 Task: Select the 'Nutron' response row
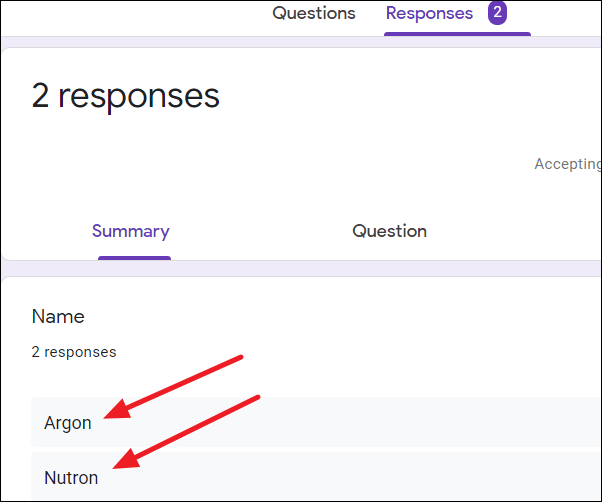(316, 476)
